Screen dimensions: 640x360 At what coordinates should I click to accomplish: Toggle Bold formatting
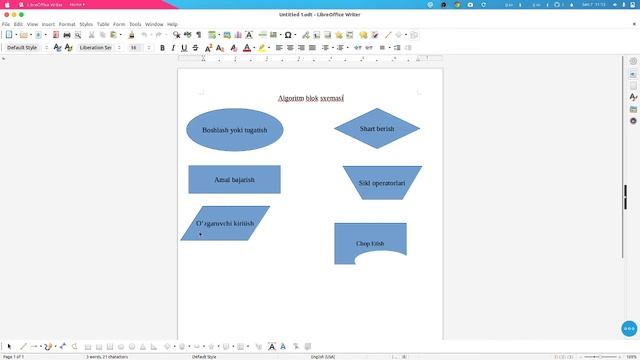coord(162,48)
